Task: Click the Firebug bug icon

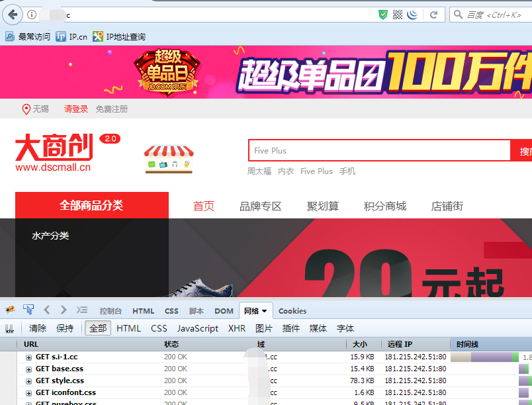Action: tap(10, 310)
